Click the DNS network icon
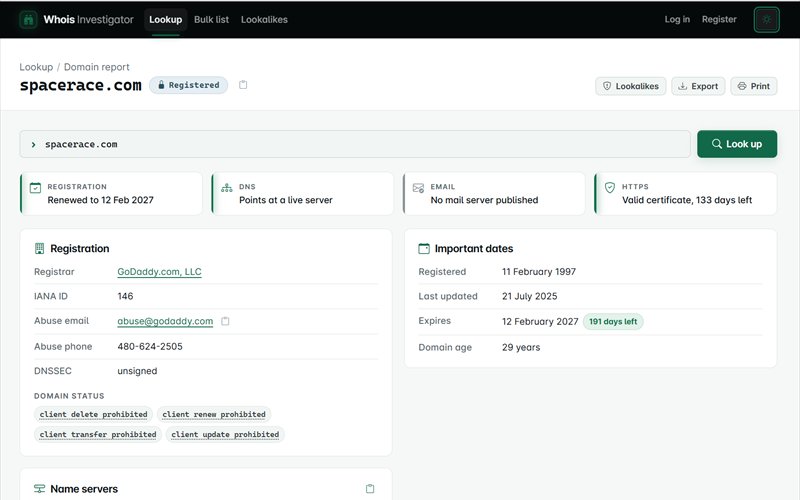Viewport: 800px width, 500px height. 227,188
